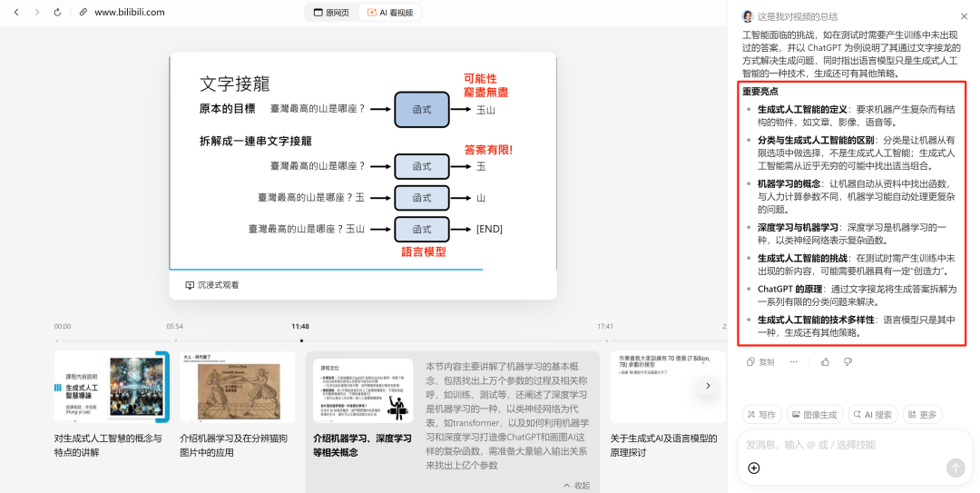Click the plus attachment icon
Screen dimensions: 980x493
click(754, 468)
